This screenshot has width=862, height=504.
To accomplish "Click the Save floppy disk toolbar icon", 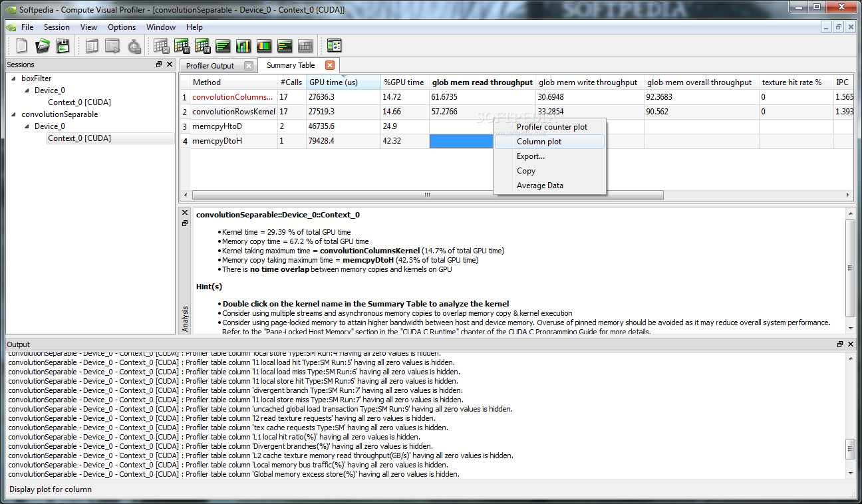I will click(63, 46).
